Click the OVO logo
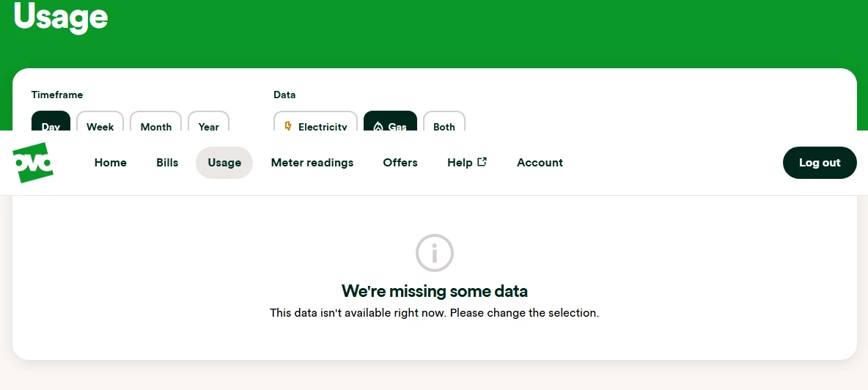The width and height of the screenshot is (868, 390). (33, 163)
